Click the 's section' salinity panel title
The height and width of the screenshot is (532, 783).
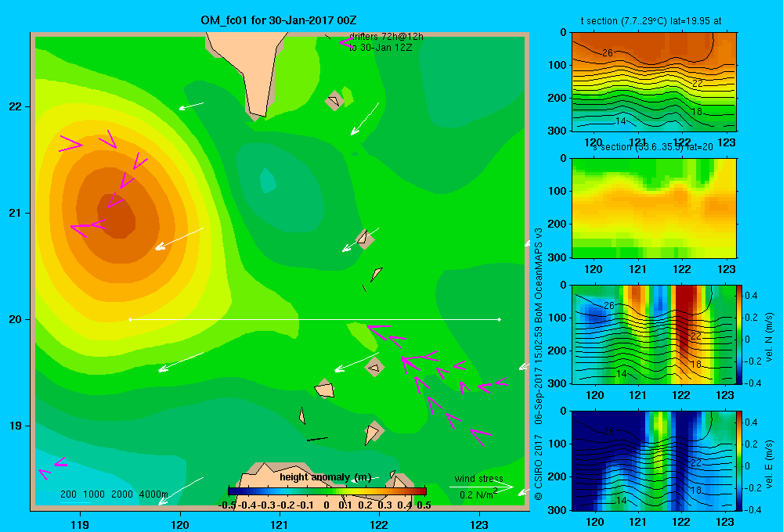[653, 147]
